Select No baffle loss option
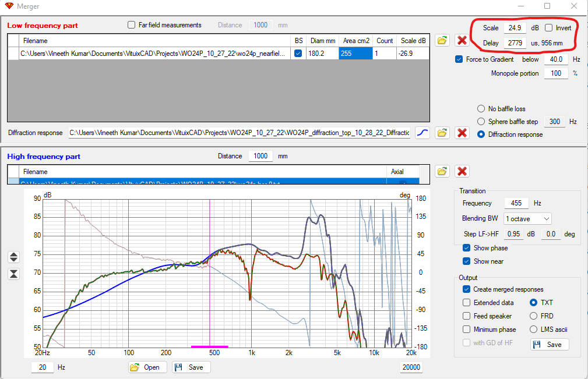588x379 pixels. tap(481, 109)
